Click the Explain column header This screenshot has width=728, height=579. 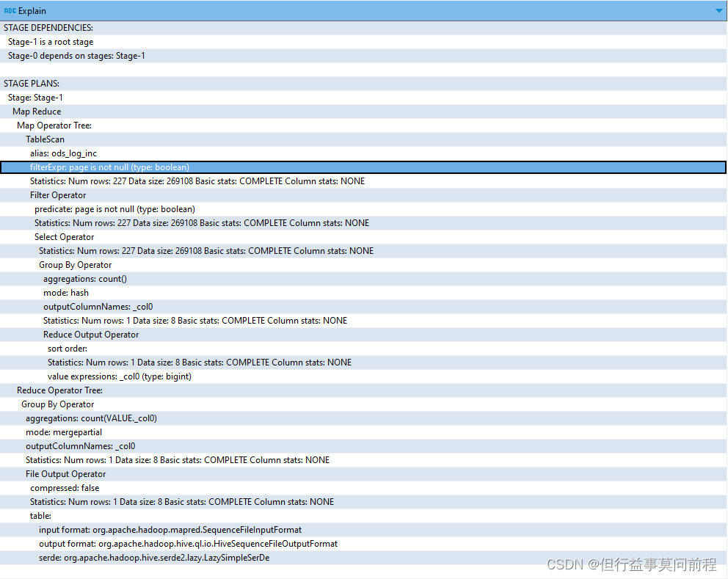pos(363,11)
